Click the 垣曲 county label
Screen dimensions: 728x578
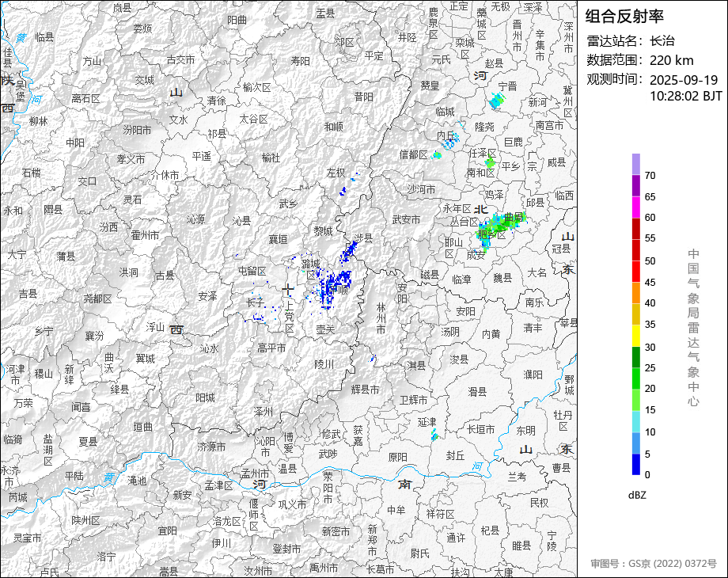click(142, 427)
